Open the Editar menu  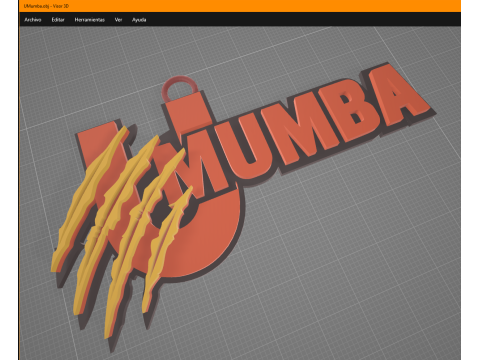[x=58, y=20]
